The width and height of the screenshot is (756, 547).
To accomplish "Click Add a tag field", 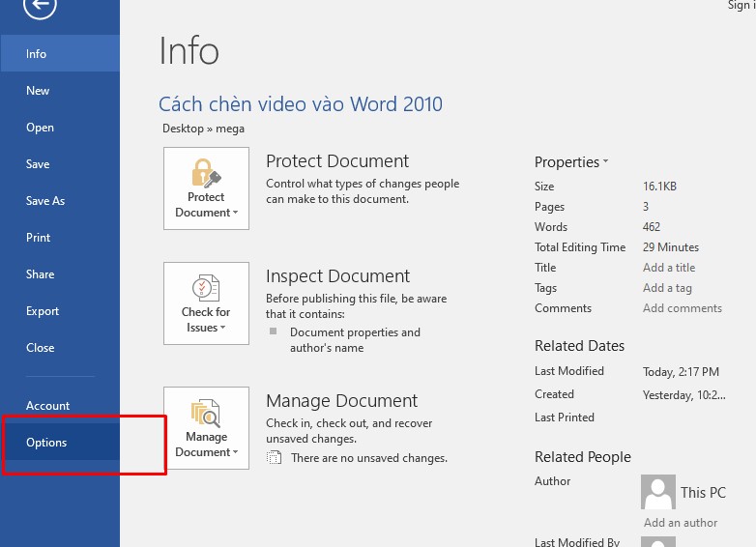I will [x=667, y=288].
